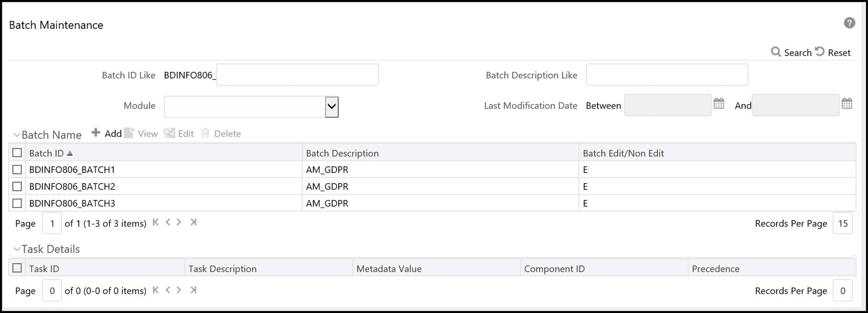Viewport: 868px width, 313px height.
Task: Click the Add plus icon
Action: coord(96,133)
